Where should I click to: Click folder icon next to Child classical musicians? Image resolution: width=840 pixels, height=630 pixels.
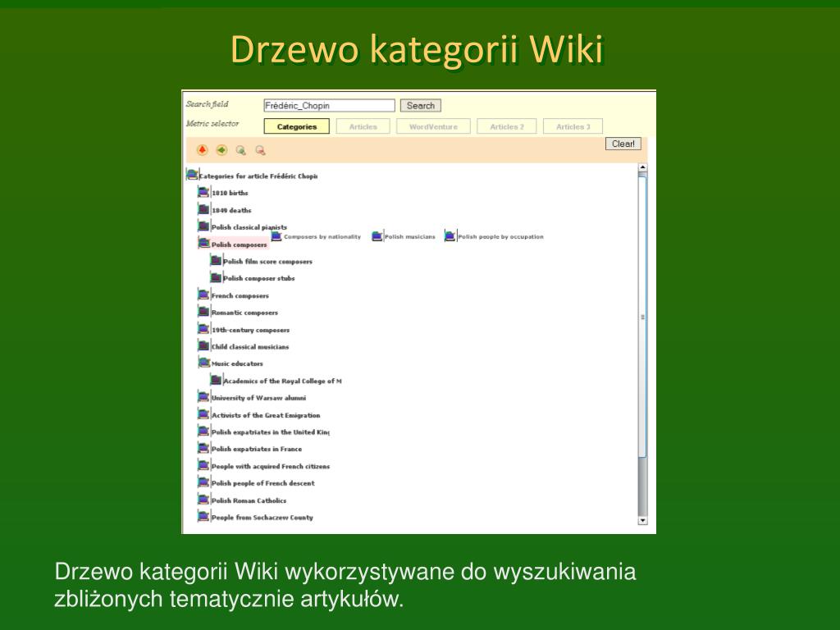point(203,345)
